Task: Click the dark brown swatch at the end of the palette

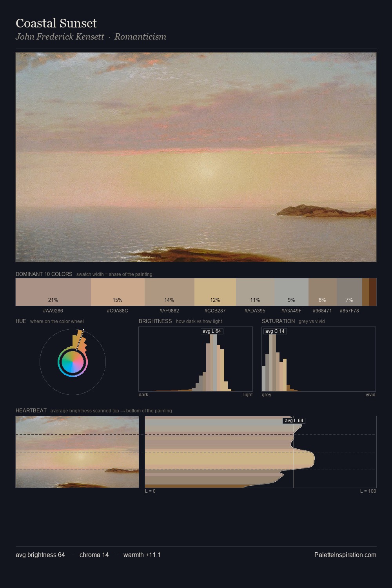Action: tap(373, 292)
